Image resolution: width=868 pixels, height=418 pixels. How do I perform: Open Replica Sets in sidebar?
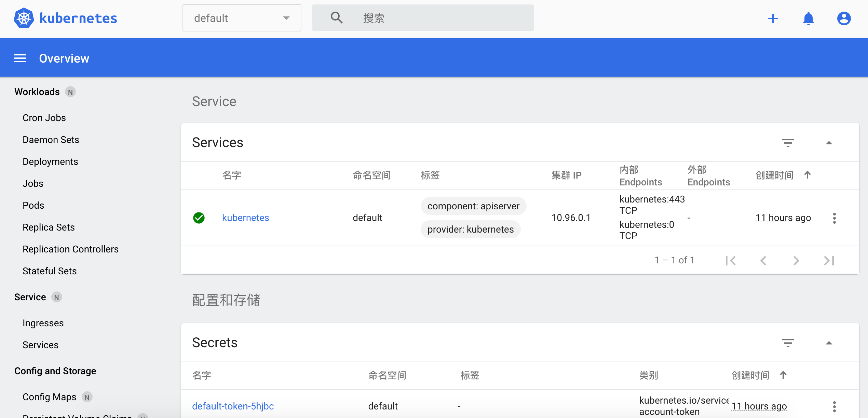click(49, 227)
